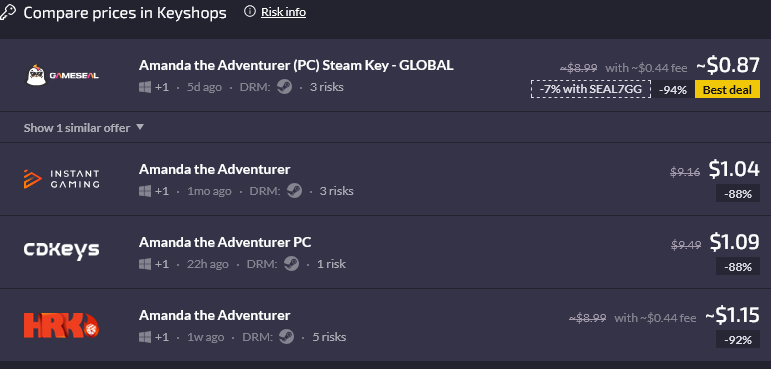Click the key icon beside Compare prices heading
This screenshot has width=771, height=369.
tap(7, 12)
